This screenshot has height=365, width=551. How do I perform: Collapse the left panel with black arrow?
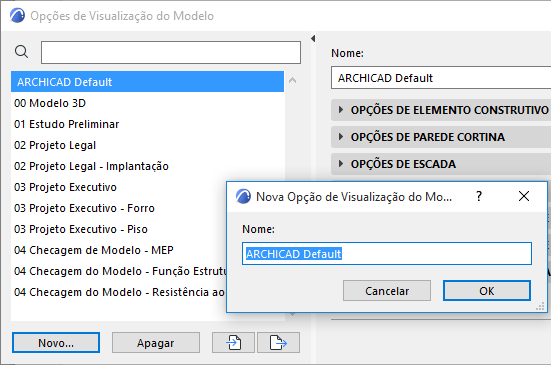[x=313, y=39]
